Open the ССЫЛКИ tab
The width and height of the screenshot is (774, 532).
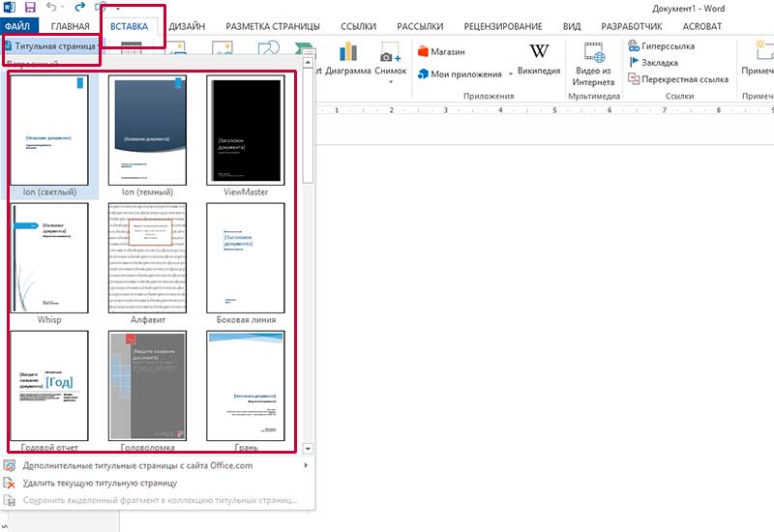pyautogui.click(x=358, y=26)
